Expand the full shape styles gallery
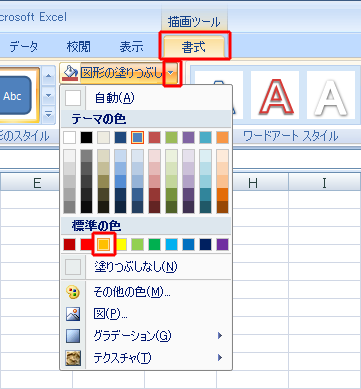361x389 pixels. (x=49, y=115)
